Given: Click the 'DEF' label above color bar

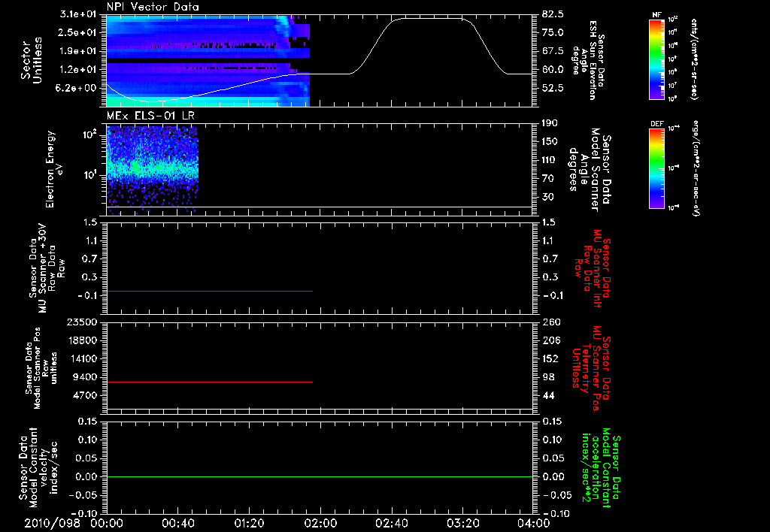Looking at the screenshot, I should (656, 124).
